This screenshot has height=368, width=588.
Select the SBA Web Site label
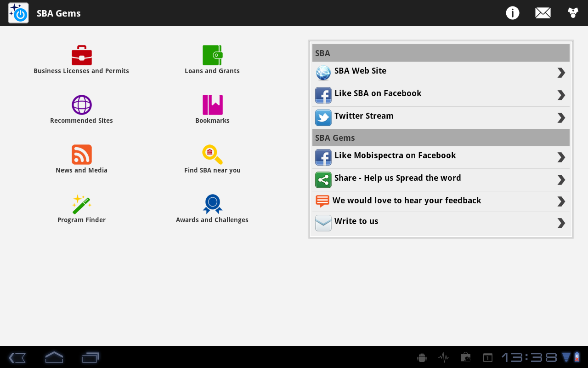pyautogui.click(x=360, y=71)
